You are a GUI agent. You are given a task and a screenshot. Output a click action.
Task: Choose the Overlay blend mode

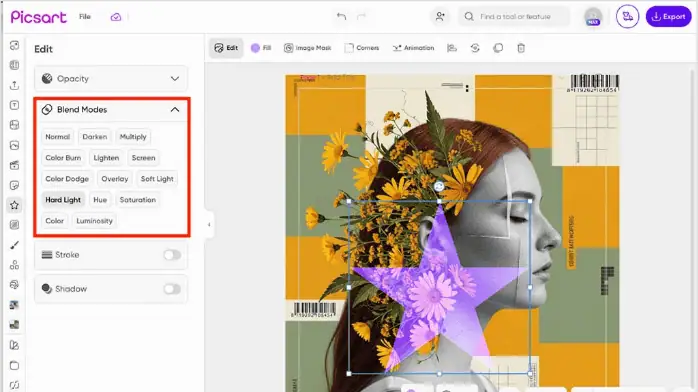(114, 178)
